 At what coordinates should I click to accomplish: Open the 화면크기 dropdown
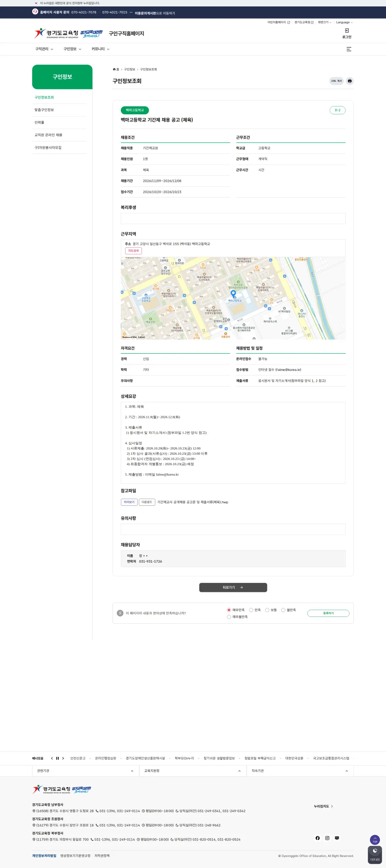[x=325, y=23]
